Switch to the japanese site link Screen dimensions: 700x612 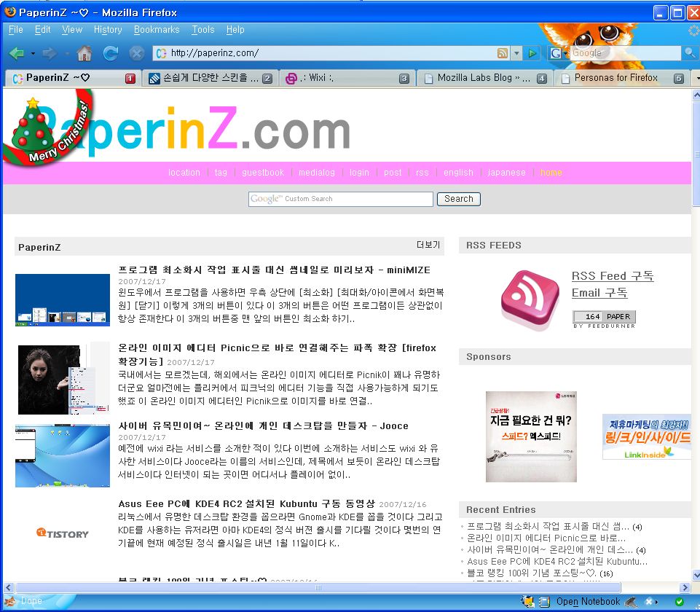506,173
